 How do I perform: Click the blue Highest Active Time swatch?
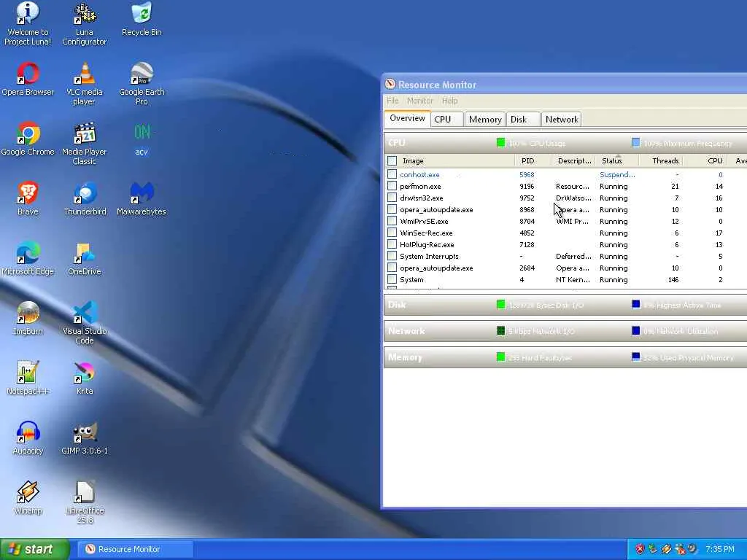point(636,304)
